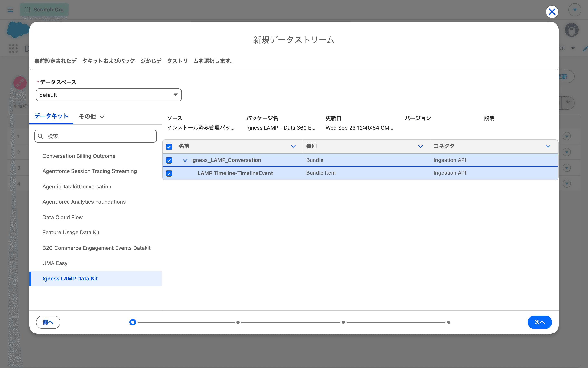Click the search magnifier icon
This screenshot has height=368, width=588.
coord(41,136)
